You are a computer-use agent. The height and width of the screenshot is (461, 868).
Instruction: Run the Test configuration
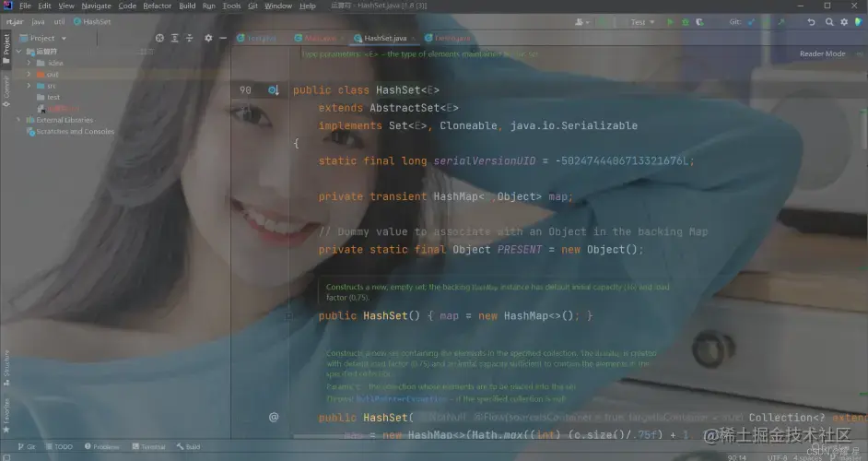pos(670,22)
